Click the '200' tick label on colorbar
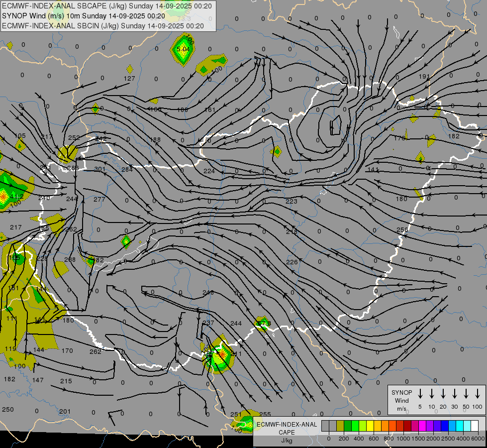Image resolution: width=487 pixels, height=448 pixels. pos(344,439)
